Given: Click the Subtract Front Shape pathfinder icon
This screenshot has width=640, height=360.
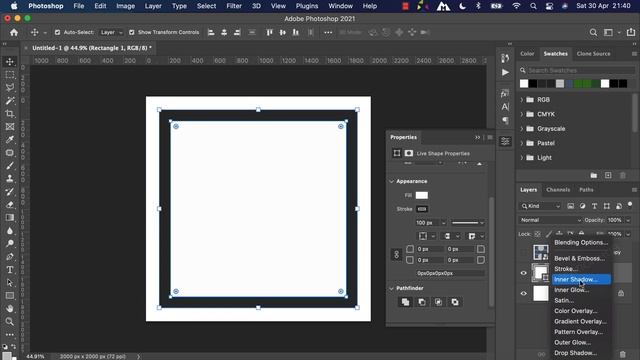Looking at the screenshot, I should tap(422, 302).
